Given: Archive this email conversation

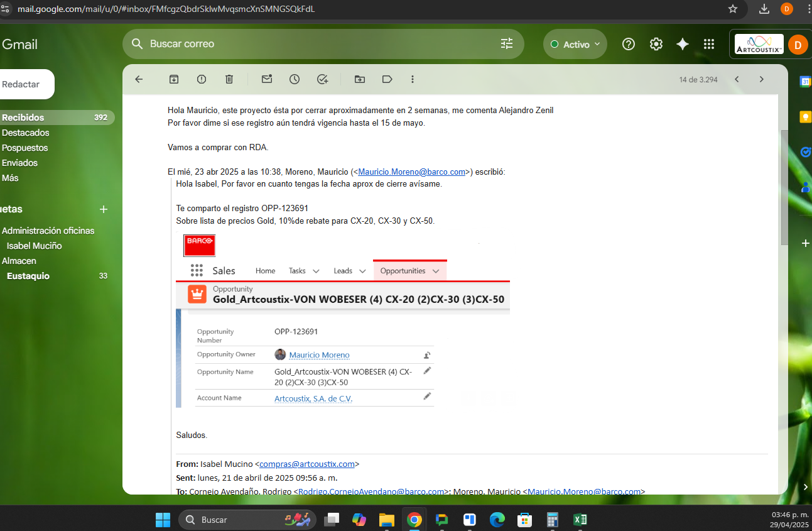Looking at the screenshot, I should pyautogui.click(x=174, y=79).
